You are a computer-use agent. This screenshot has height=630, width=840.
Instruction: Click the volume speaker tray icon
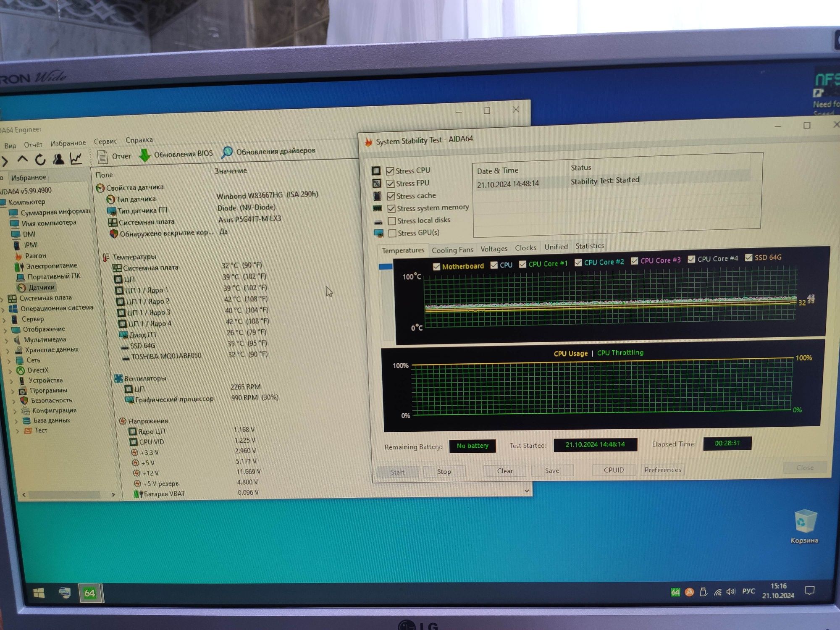[x=731, y=591]
